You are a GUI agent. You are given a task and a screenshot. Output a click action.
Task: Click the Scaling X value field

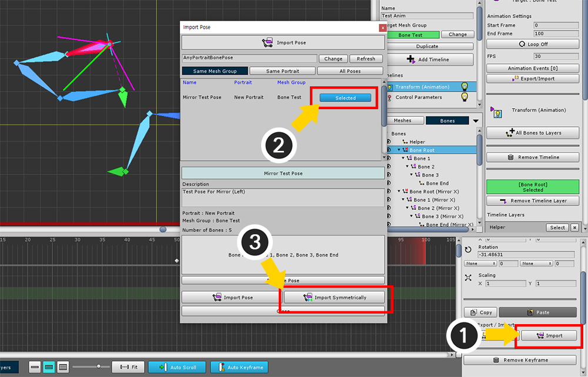click(x=506, y=284)
